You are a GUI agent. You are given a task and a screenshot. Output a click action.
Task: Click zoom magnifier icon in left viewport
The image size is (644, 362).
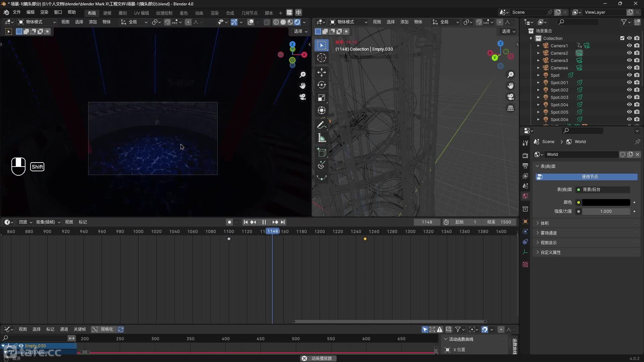[303, 74]
